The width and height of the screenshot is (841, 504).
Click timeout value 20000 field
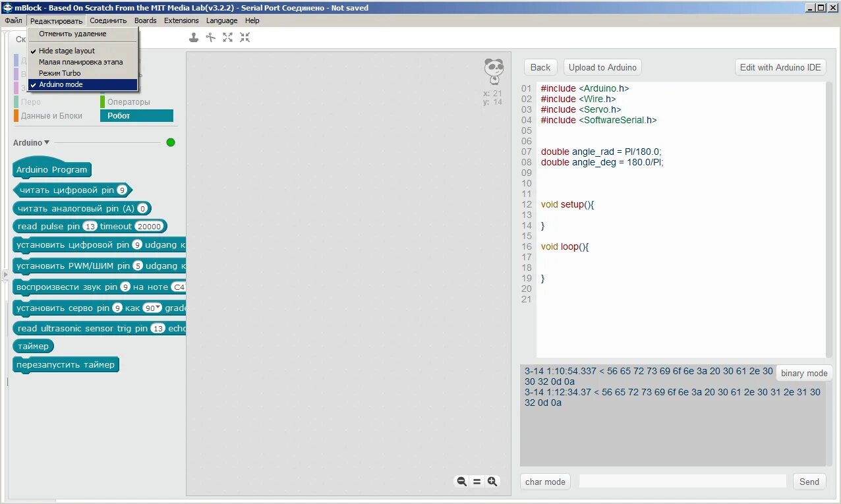pos(149,227)
